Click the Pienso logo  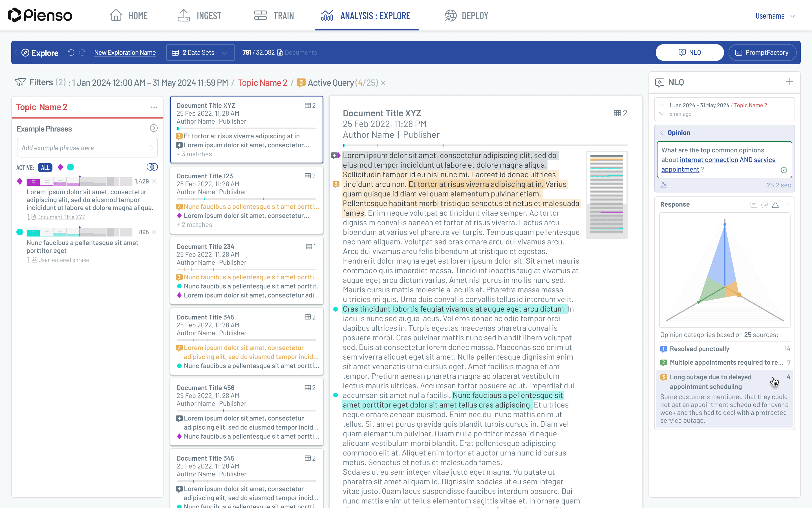click(x=40, y=15)
